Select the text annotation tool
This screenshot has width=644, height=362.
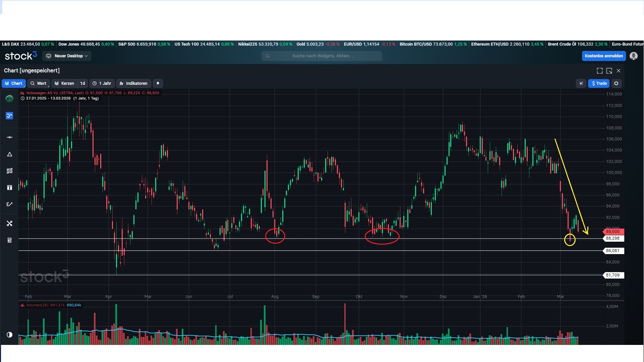(x=9, y=187)
